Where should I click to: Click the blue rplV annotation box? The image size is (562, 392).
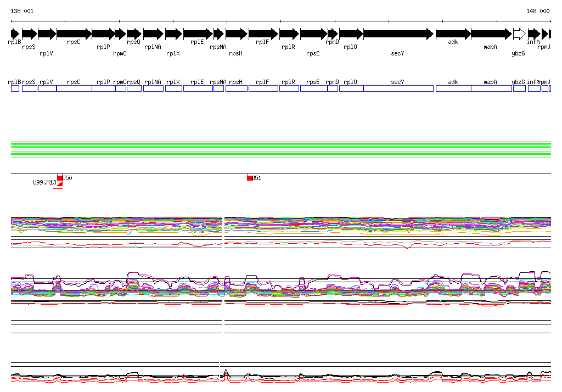click(x=47, y=88)
